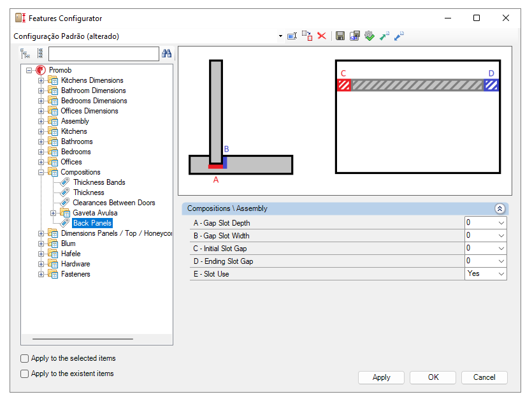Maximize the Features Configurator window
Viewport: 532px width, 406px height.
click(x=477, y=18)
